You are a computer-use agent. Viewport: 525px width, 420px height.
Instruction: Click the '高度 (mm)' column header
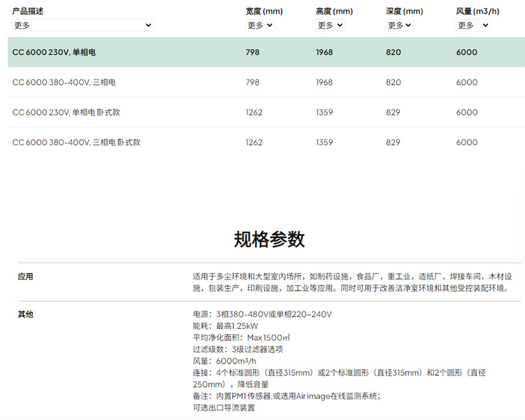pos(334,11)
